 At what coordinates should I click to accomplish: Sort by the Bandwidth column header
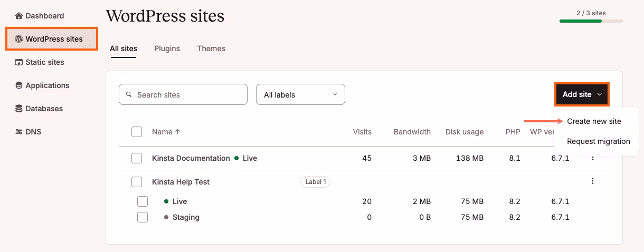[x=412, y=132]
